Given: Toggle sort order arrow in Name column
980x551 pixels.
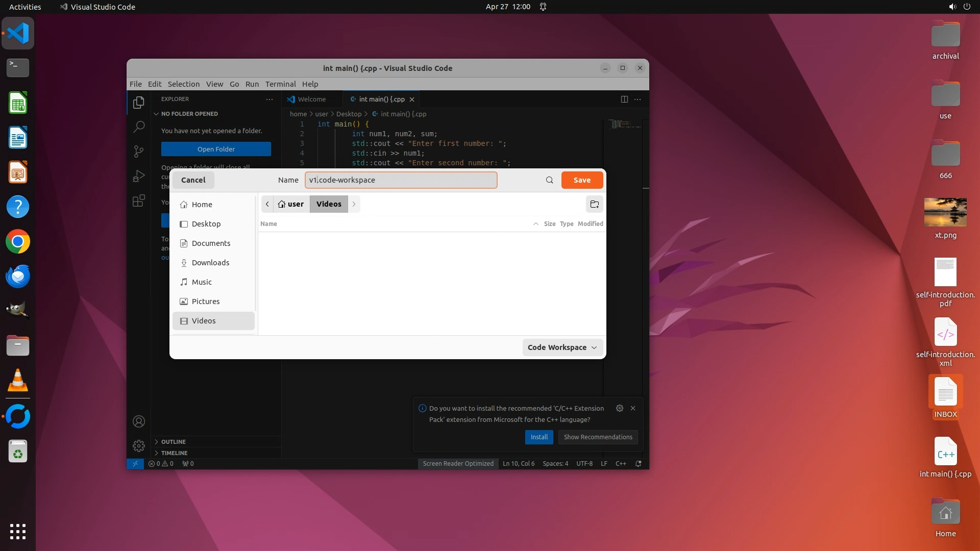Looking at the screenshot, I should point(535,224).
